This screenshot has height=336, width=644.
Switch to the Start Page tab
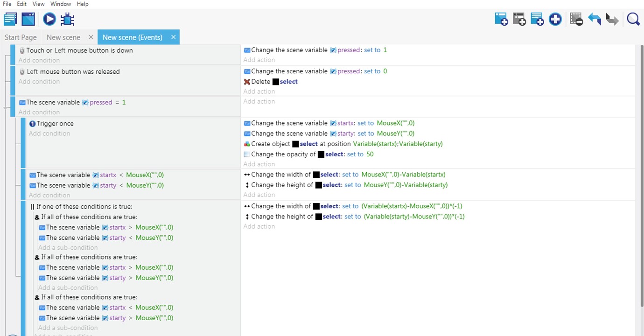pyautogui.click(x=21, y=37)
